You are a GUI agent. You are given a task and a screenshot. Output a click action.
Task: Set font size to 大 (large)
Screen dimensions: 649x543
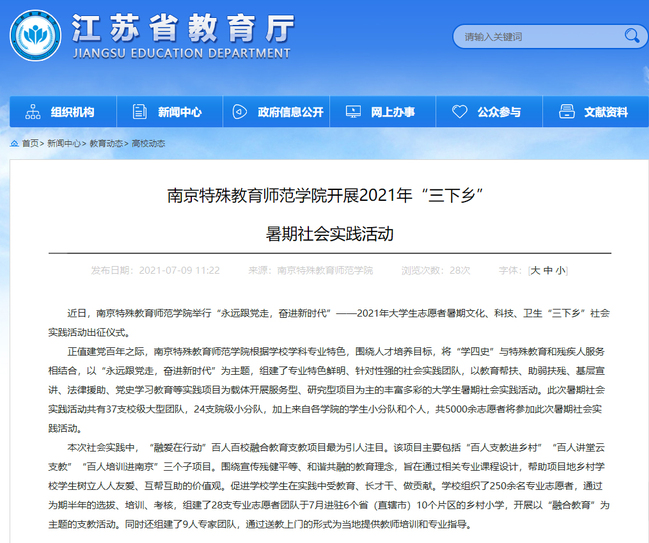point(535,271)
